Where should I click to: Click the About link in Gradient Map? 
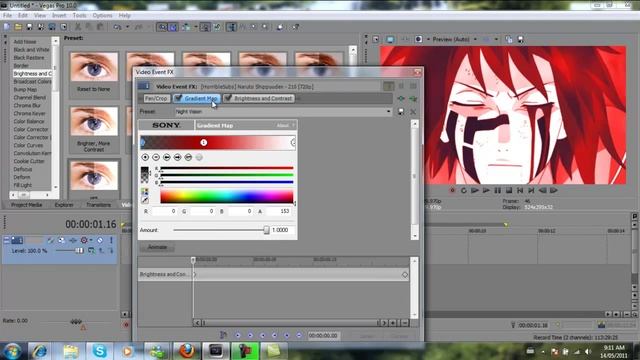283,126
